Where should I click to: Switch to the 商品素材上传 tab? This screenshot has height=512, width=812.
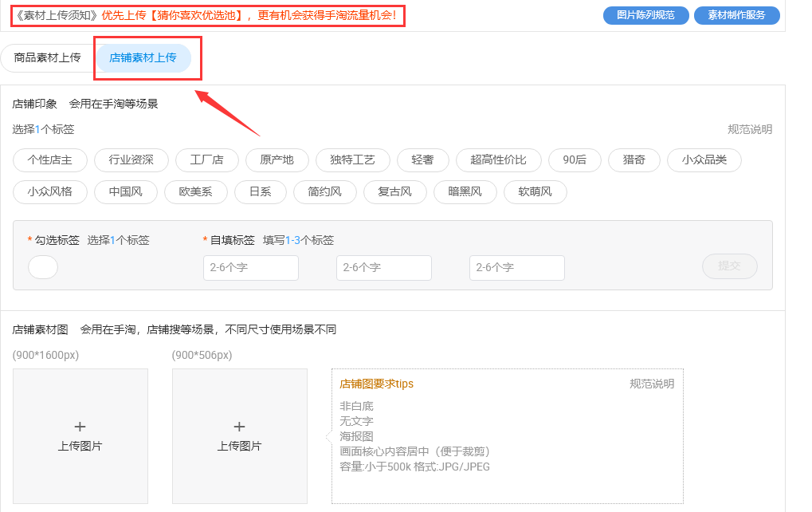click(48, 58)
